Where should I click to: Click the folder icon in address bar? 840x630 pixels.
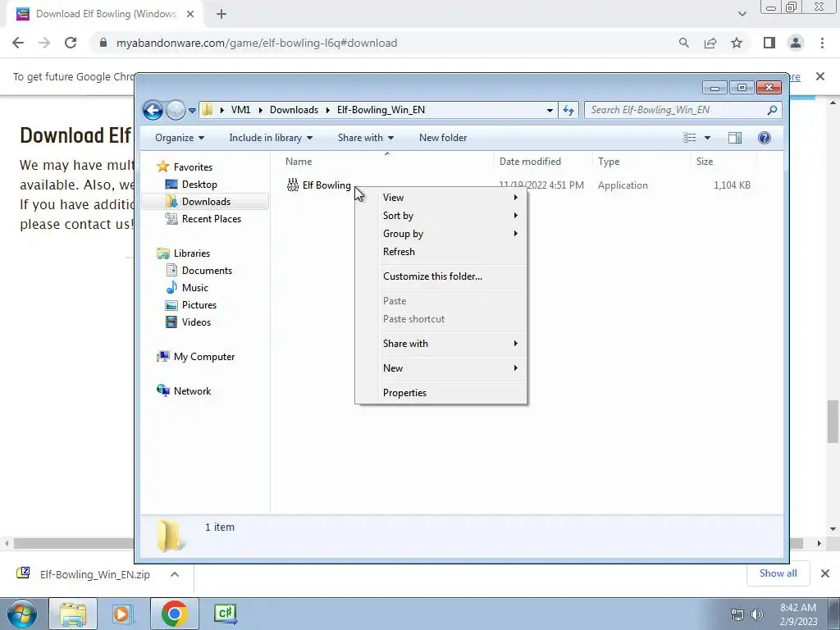click(208, 110)
